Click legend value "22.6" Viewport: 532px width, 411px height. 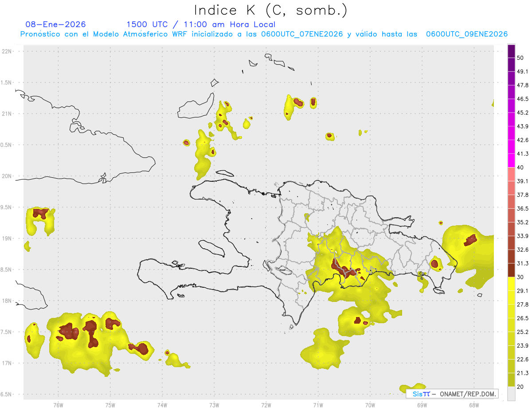coord(523,360)
